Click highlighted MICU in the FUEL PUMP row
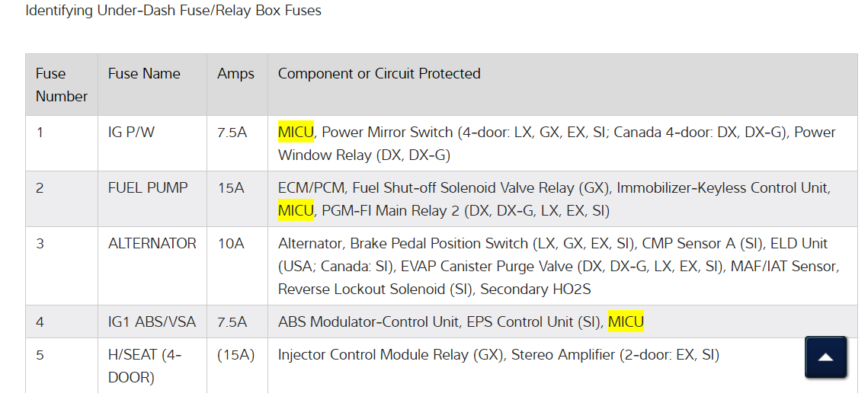This screenshot has width=868, height=403. [x=296, y=209]
